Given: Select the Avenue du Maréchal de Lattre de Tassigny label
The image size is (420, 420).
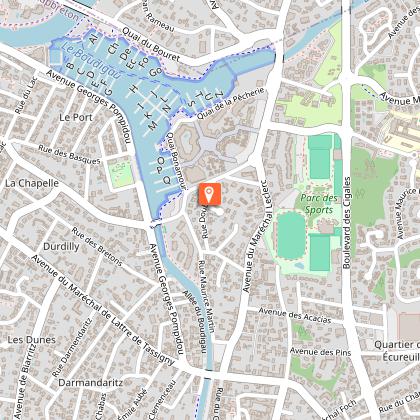Looking at the screenshot, I should click(x=103, y=310).
